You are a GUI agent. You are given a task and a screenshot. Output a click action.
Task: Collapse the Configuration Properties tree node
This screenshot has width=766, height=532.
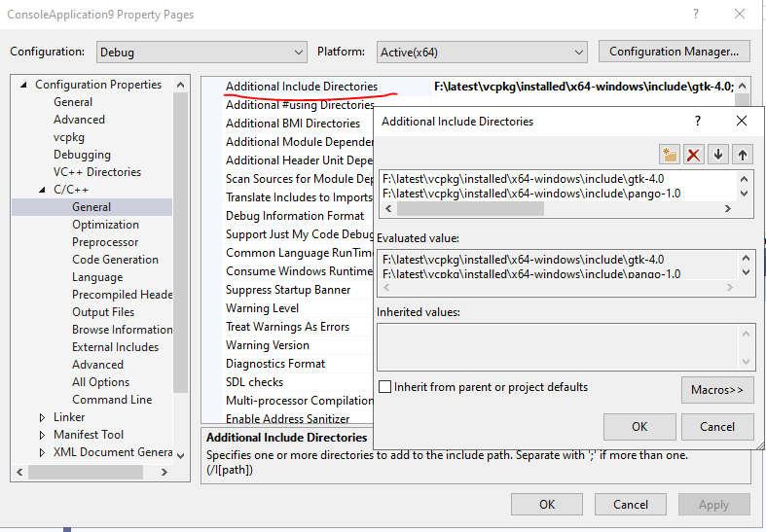pyautogui.click(x=23, y=85)
